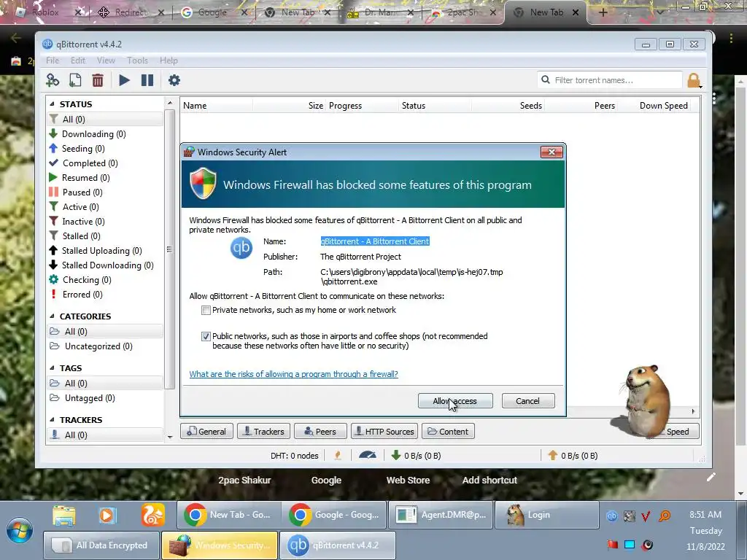The image size is (747, 560).
Task: Click the red V system tray icon
Action: [x=646, y=516]
